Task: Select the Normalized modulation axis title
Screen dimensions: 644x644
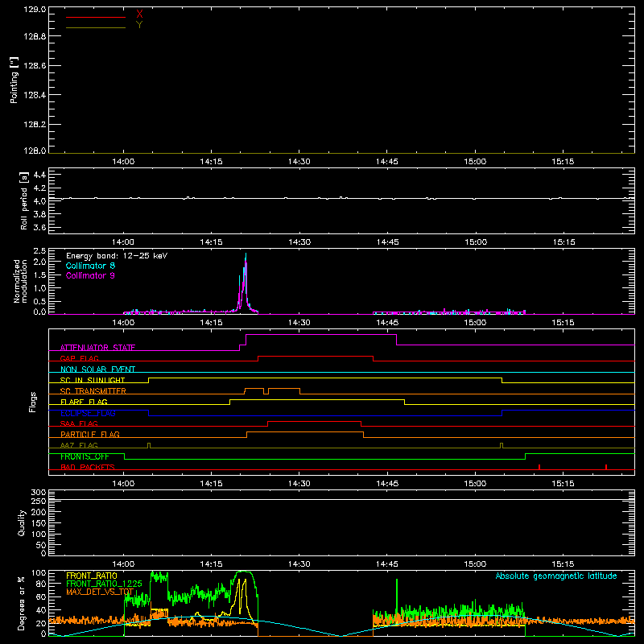Action: pos(20,281)
